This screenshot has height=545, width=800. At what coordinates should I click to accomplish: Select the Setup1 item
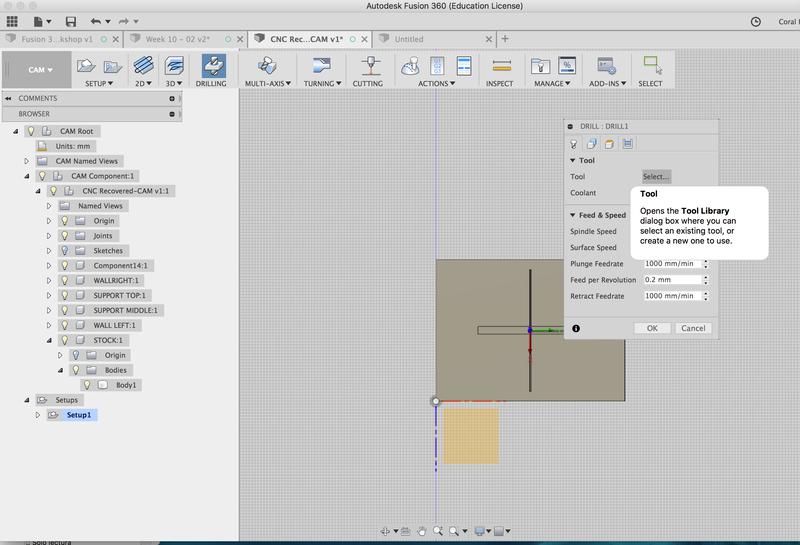(x=79, y=415)
